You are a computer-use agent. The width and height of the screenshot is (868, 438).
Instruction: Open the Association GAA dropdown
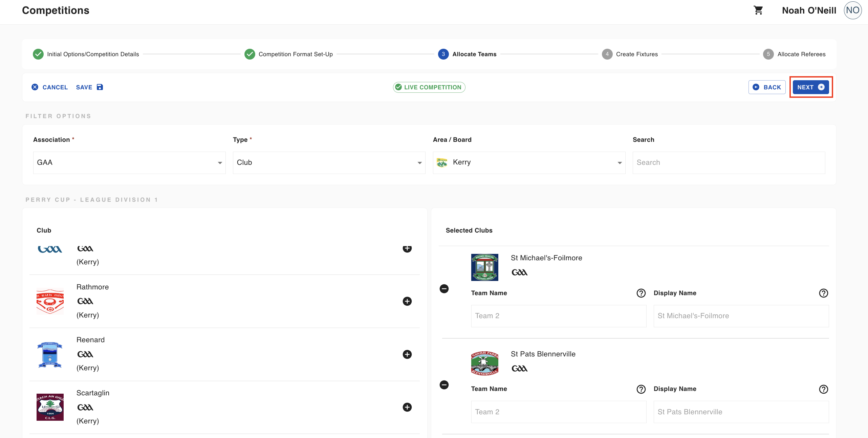[x=129, y=163]
